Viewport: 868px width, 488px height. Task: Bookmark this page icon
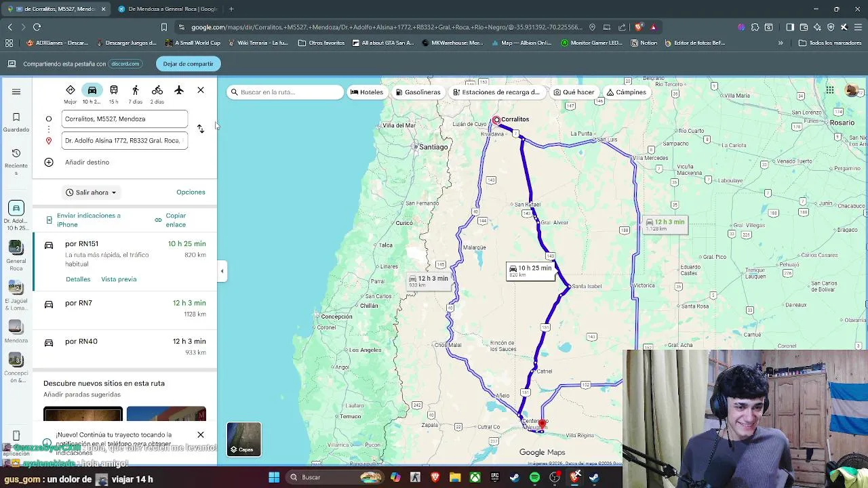coord(163,27)
